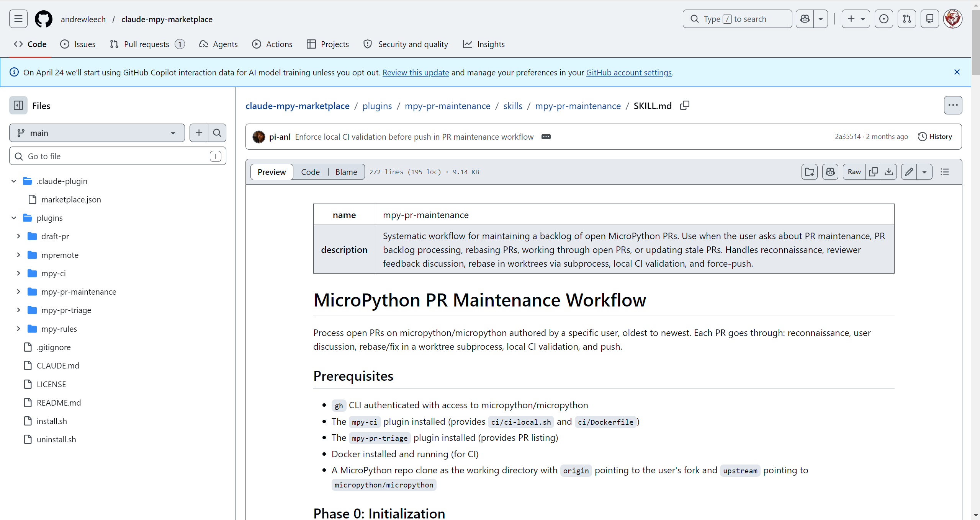The image size is (980, 520).
Task: Collapse the .claude-plugin folder
Action: pos(14,181)
